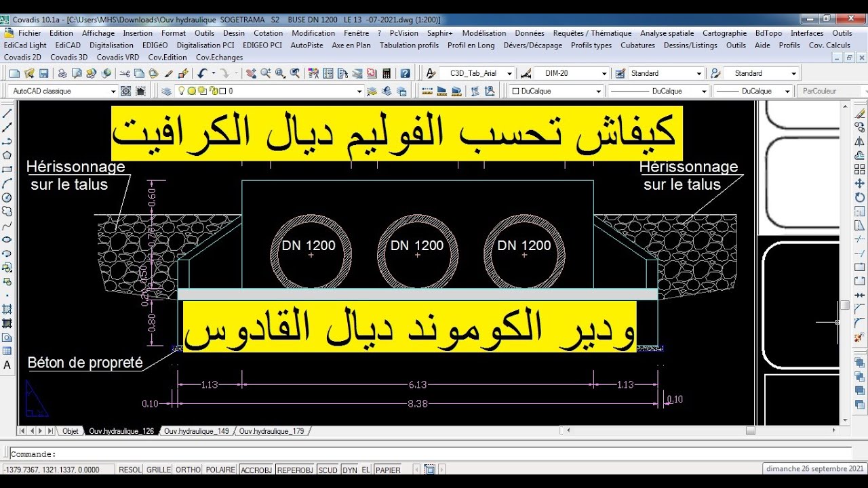
Task: Toggle REPEROBJ object tracking
Action: [295, 470]
